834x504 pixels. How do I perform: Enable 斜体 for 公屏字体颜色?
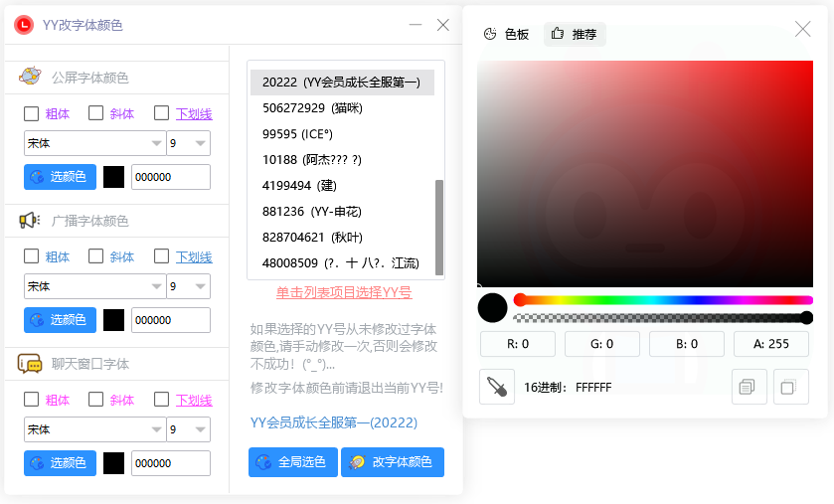point(95,113)
